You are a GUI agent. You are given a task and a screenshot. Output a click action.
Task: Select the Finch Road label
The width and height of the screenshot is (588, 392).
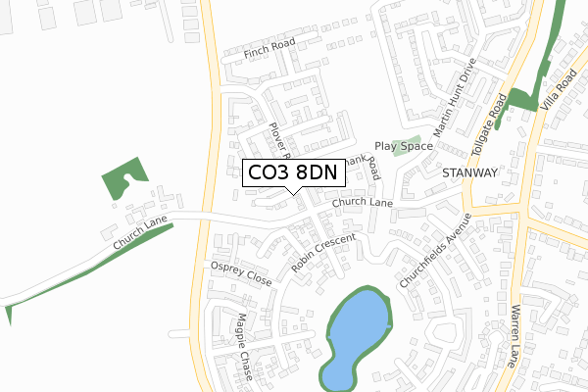(x=269, y=48)
